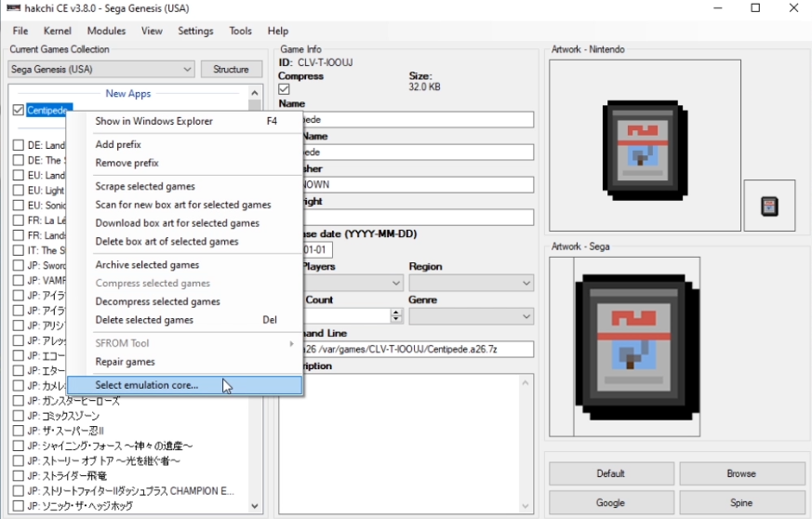This screenshot has width=812, height=519.
Task: Click the small cartridge thumbnail icon
Action: (x=769, y=206)
